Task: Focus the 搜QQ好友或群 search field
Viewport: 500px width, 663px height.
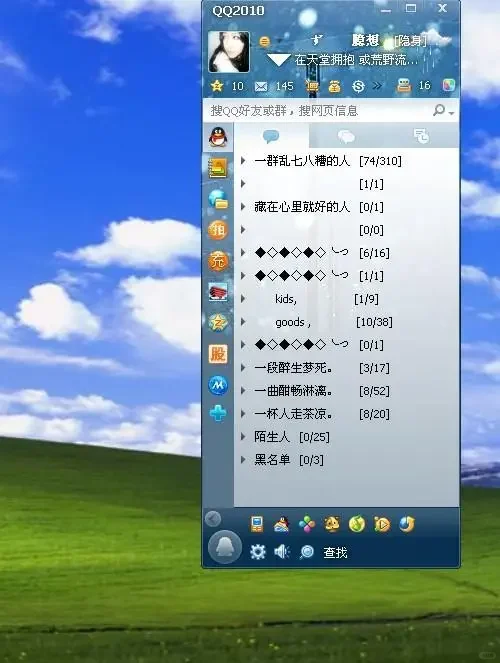Action: 319,111
